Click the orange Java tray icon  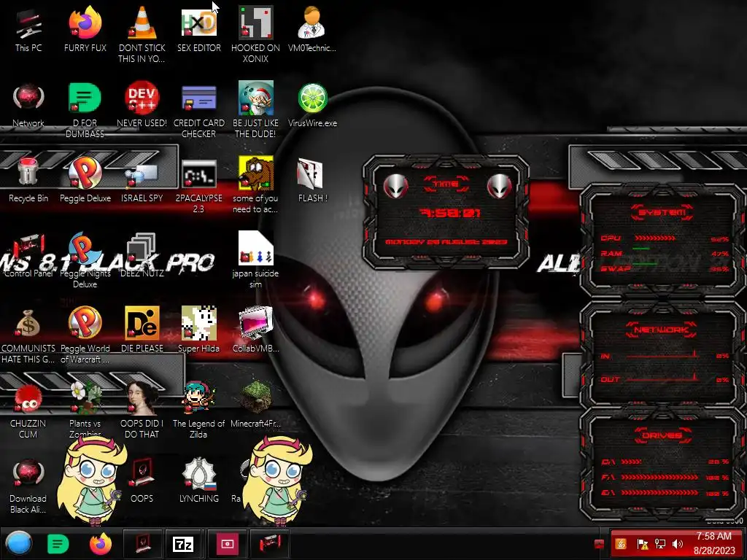[621, 544]
